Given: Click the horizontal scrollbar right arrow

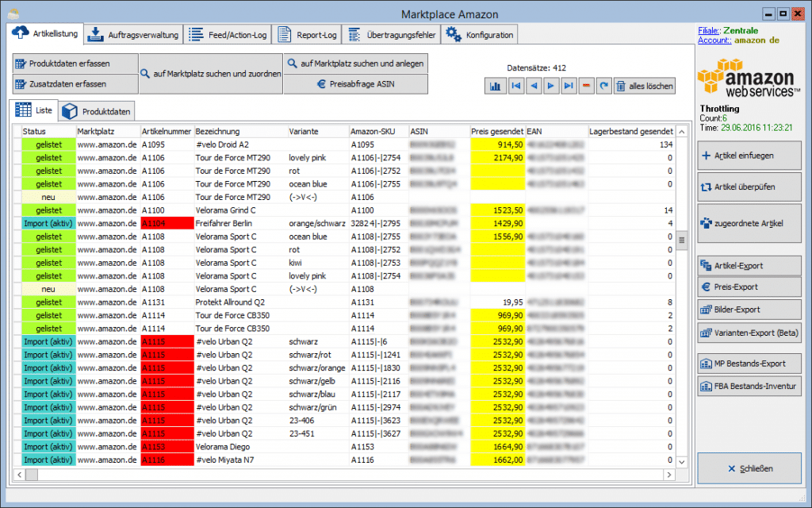Looking at the screenshot, I should pos(669,475).
